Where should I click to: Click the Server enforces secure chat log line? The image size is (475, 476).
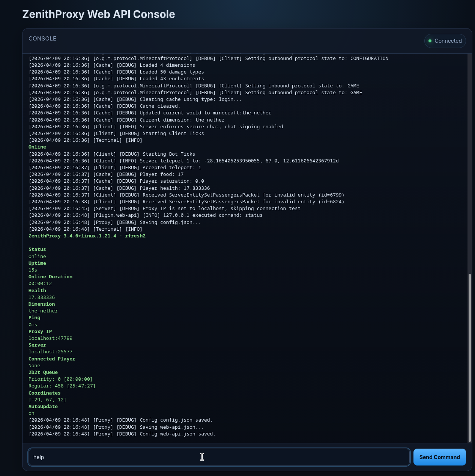coord(156,127)
